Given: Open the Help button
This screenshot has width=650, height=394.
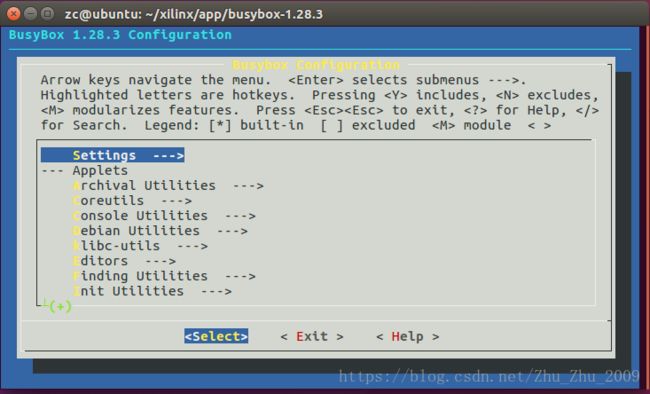Looking at the screenshot, I should [407, 336].
